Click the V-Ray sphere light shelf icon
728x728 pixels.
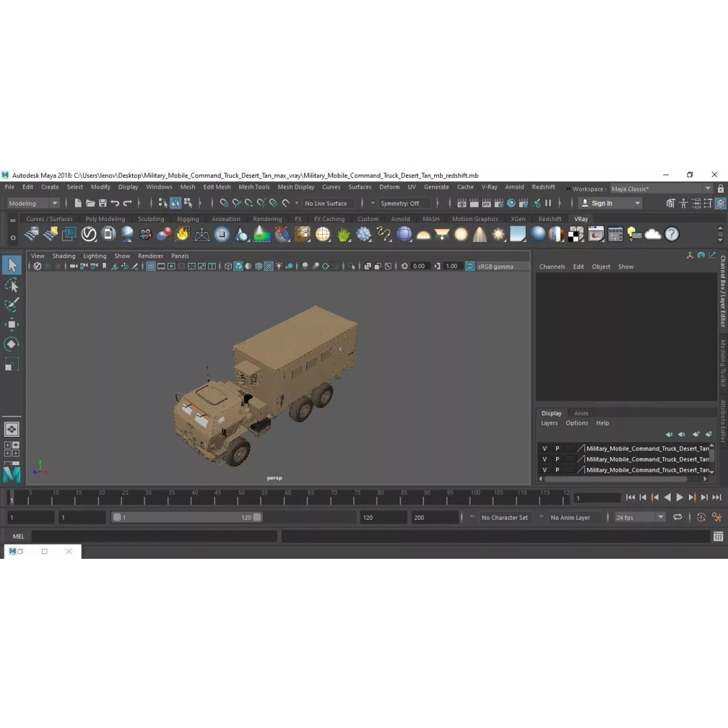[x=460, y=235]
